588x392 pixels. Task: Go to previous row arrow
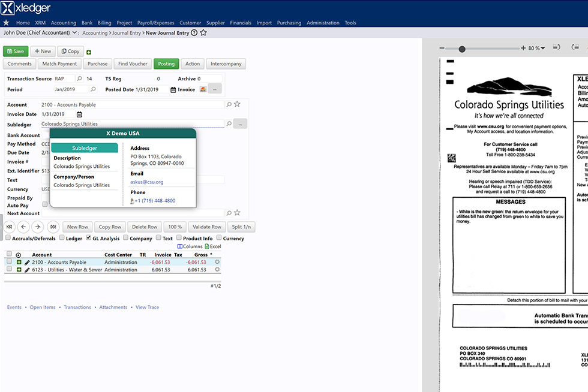click(x=23, y=227)
